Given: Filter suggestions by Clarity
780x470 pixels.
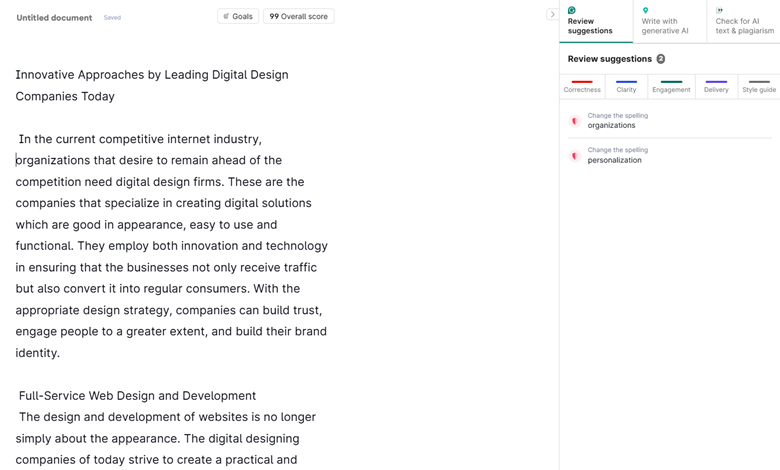Looking at the screenshot, I should click(626, 87).
